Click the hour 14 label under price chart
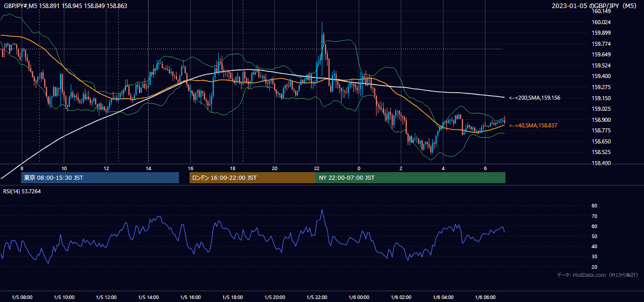Image resolution: width=644 pixels, height=302 pixels. pyautogui.click(x=148, y=168)
